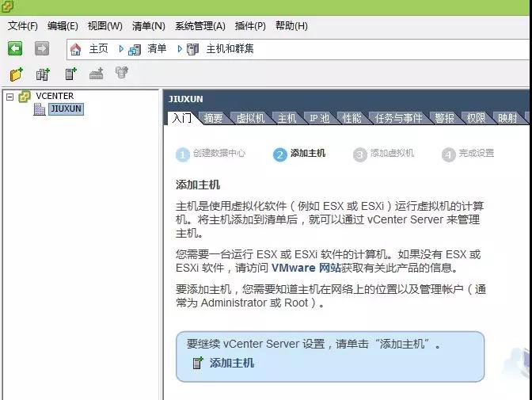This screenshot has width=532, height=400.
Task: Switch to the 摘要 tab
Action: pyautogui.click(x=214, y=118)
